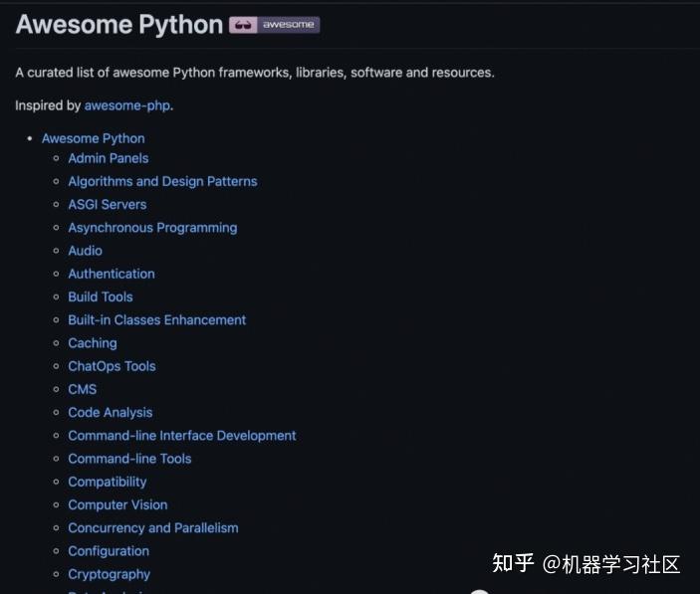This screenshot has width=700, height=594.
Task: Click the Awesome Python page heading
Action: [119, 25]
